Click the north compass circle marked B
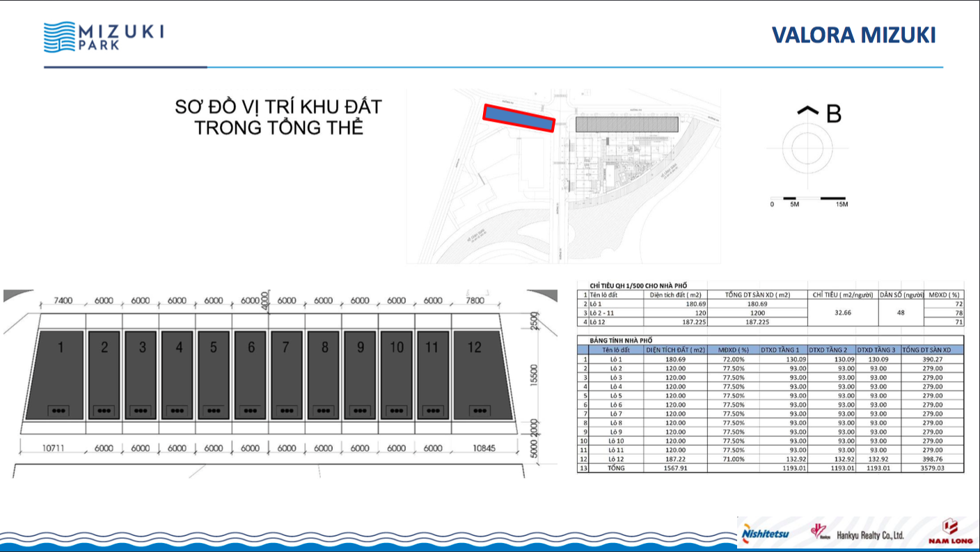Image resolution: width=980 pixels, height=552 pixels. tap(807, 147)
